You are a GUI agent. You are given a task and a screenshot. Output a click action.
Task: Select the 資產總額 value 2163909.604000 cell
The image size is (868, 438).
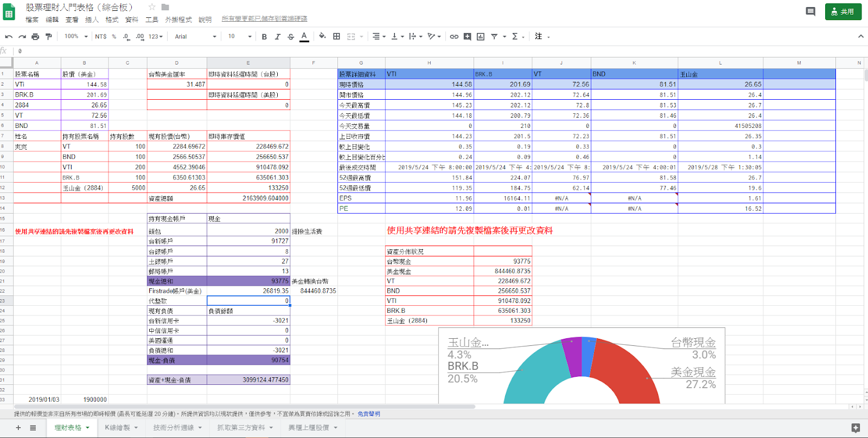coord(248,198)
